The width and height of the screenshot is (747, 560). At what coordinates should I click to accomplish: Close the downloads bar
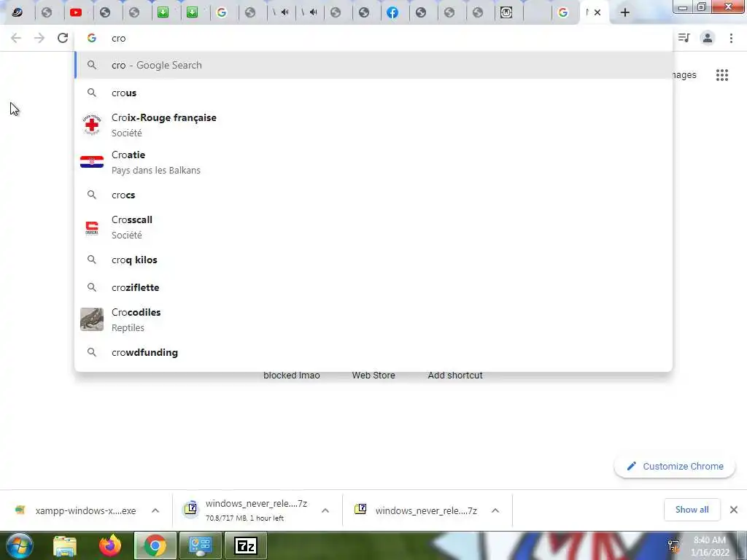pos(734,510)
